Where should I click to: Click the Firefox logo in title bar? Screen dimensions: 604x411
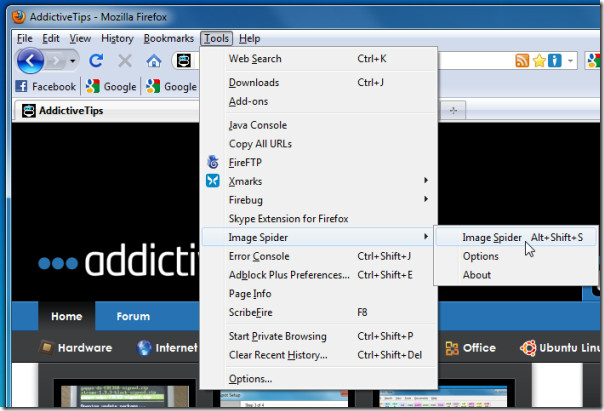(18, 17)
